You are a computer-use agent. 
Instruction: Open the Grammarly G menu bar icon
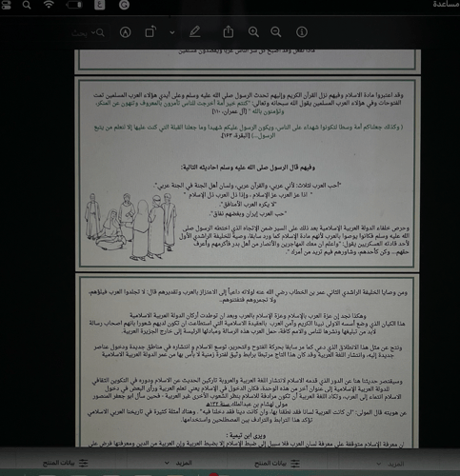pyautogui.click(x=124, y=5)
